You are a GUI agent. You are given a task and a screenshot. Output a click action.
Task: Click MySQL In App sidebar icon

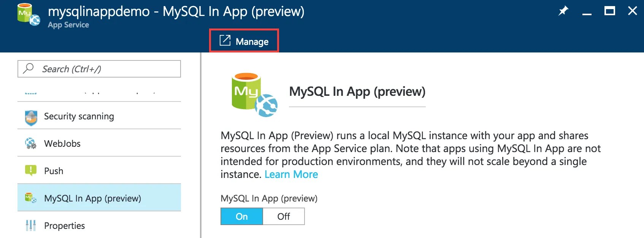(x=31, y=198)
